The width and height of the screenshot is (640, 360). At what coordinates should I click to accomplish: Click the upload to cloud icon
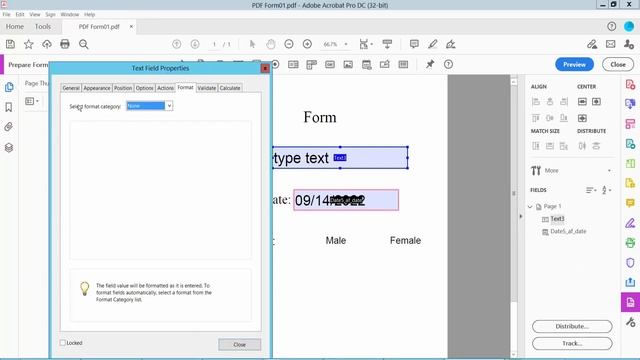click(x=47, y=44)
